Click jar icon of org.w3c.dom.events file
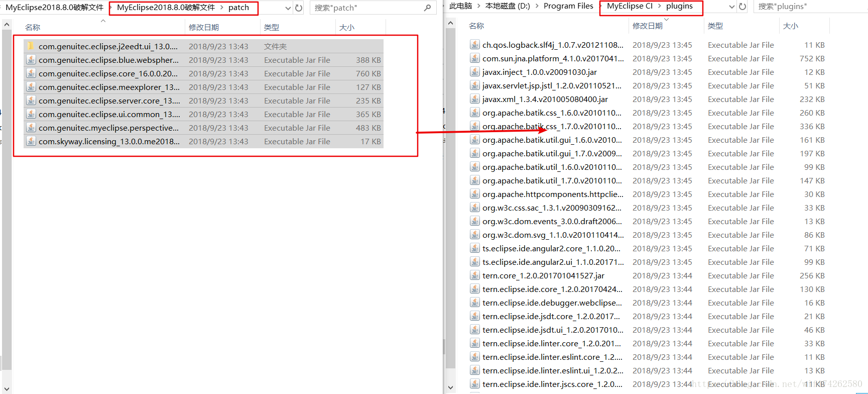This screenshot has height=394, width=868. (474, 221)
